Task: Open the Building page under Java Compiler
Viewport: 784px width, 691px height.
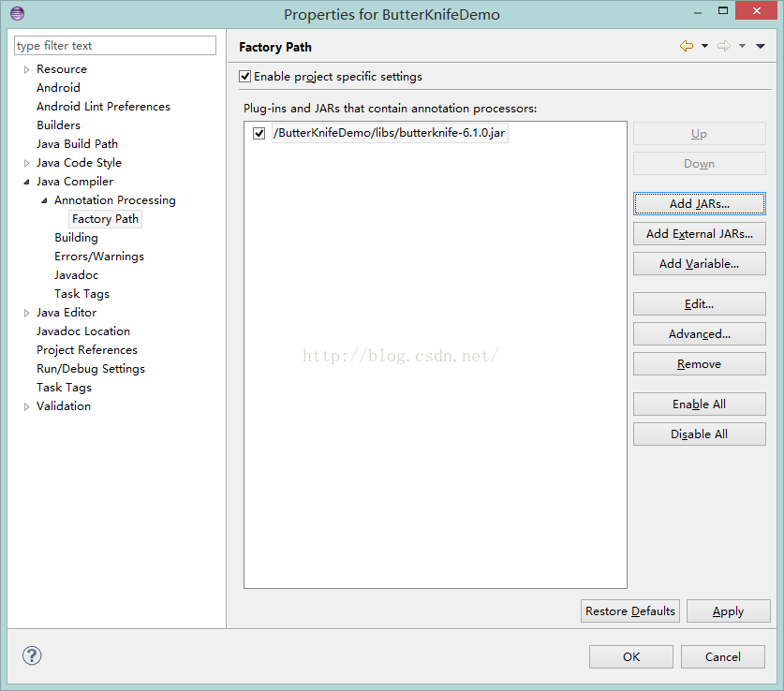Action: 76,237
